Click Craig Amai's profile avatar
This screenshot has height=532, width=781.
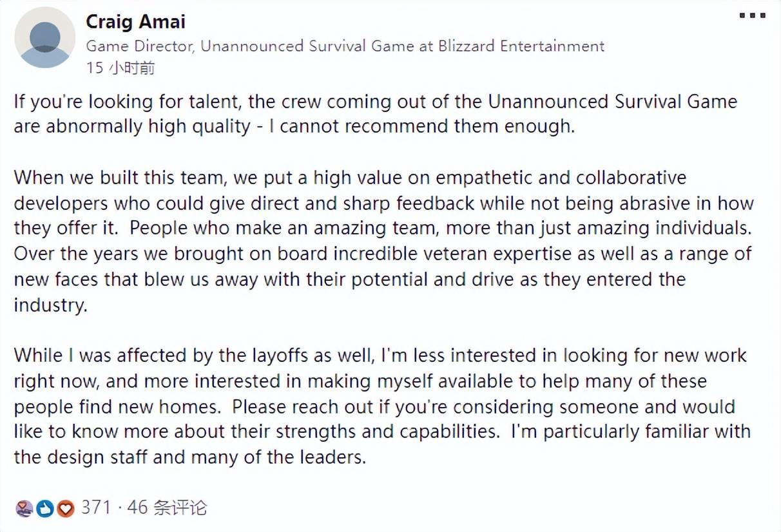point(45,37)
